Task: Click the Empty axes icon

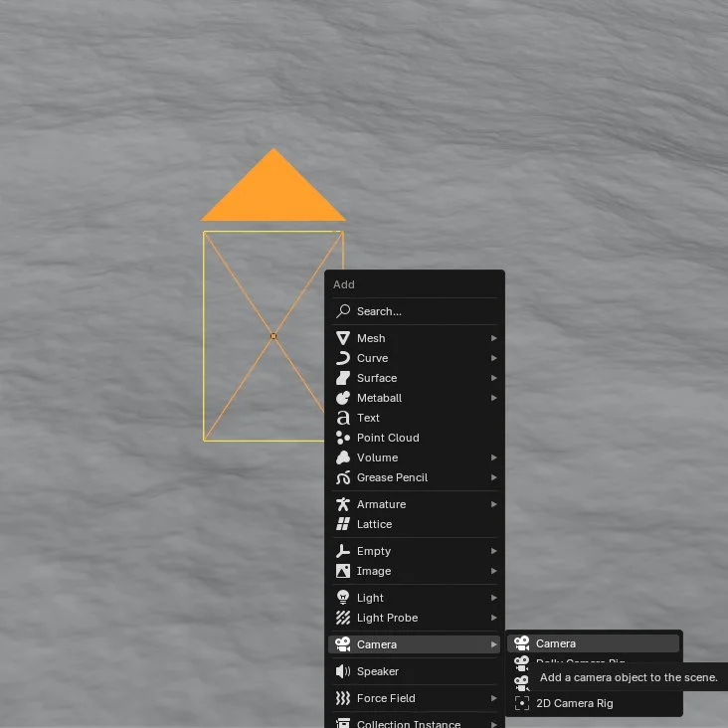Action: point(343,551)
